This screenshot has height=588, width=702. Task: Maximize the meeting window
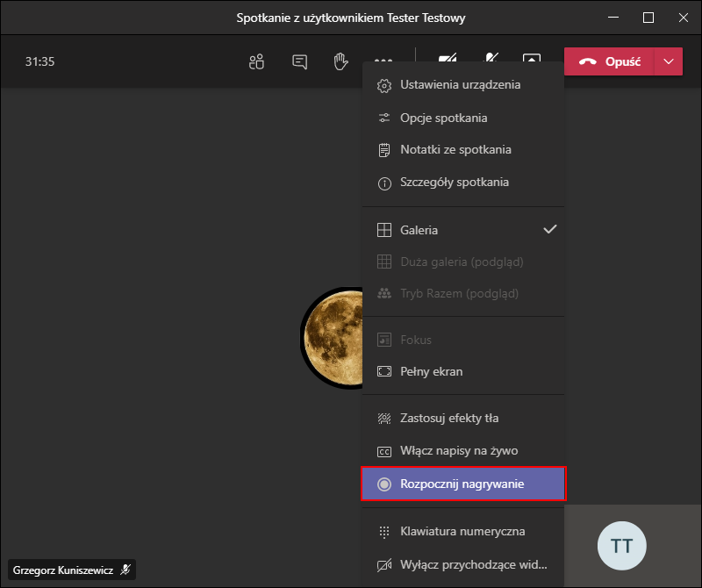click(648, 18)
